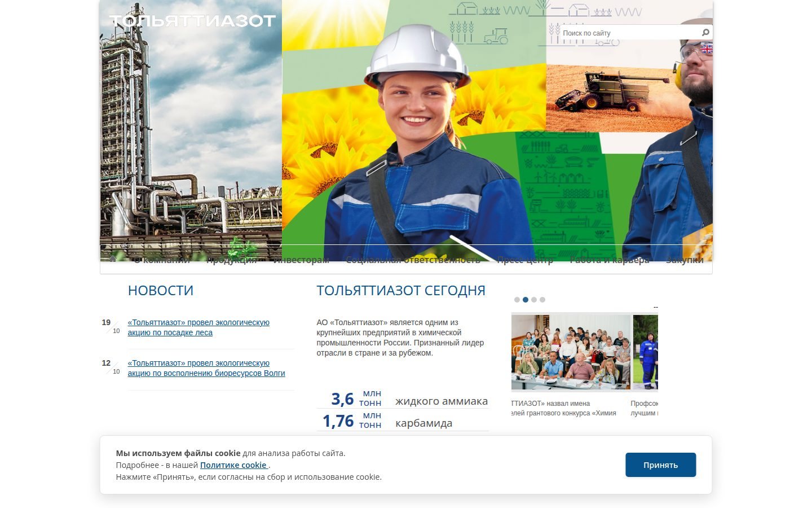The width and height of the screenshot is (812, 508).
Task: Select the fourth carousel dot
Action: point(542,300)
